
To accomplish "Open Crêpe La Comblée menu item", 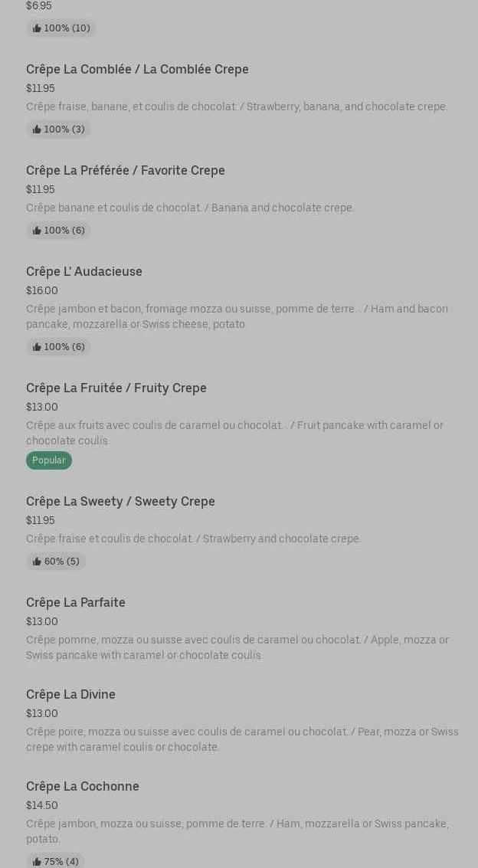I will pos(137,70).
